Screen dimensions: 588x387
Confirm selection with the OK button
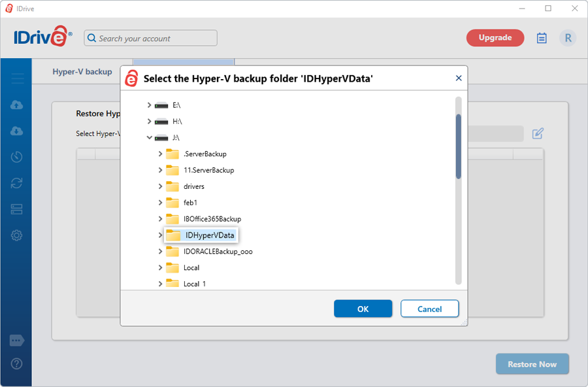click(363, 309)
